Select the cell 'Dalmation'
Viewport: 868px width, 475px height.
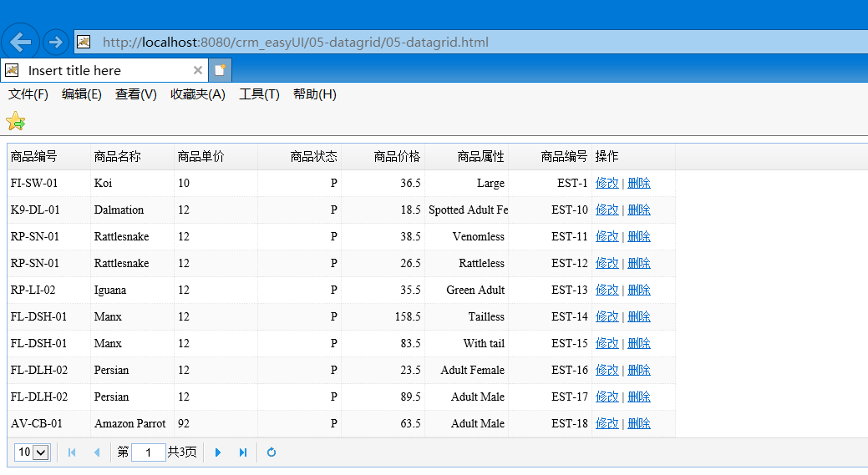132,210
